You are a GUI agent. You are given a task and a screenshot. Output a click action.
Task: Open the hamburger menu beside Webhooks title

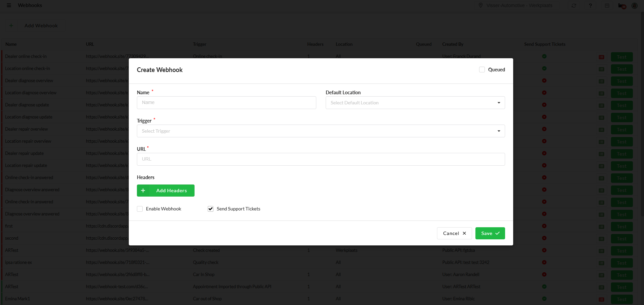[x=9, y=5]
